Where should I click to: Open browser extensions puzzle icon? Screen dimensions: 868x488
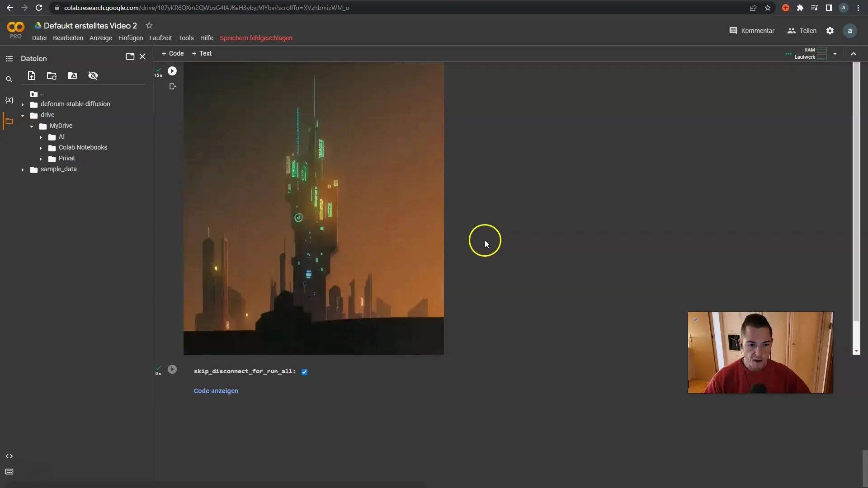800,8
